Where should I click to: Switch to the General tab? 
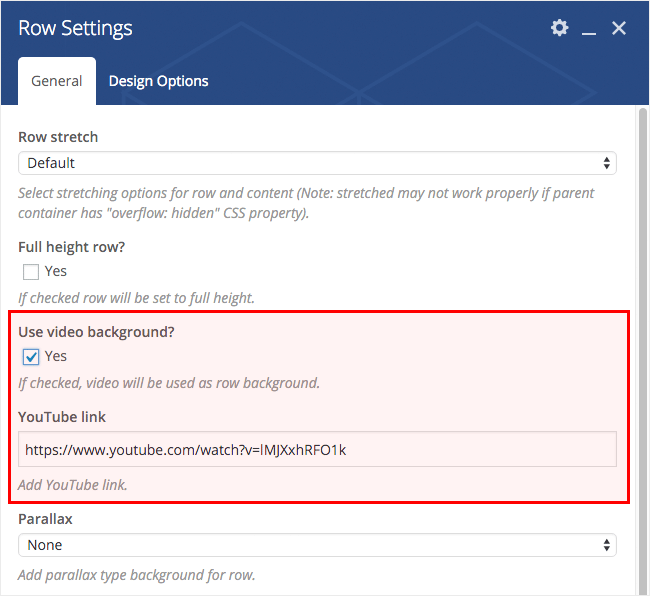click(57, 81)
